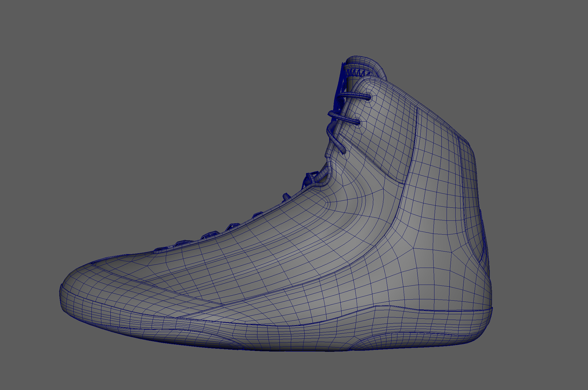588x390 pixels.
Task: Click empty gray viewport background to deselect
Action: (123, 92)
